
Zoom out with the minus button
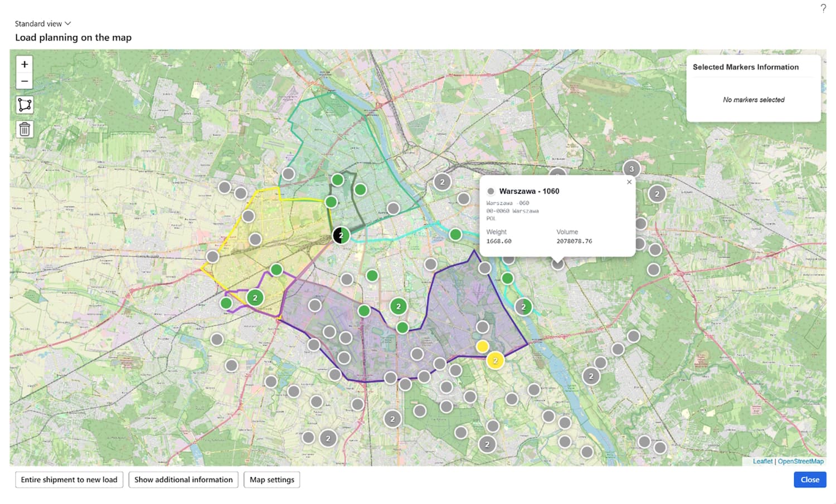25,81
